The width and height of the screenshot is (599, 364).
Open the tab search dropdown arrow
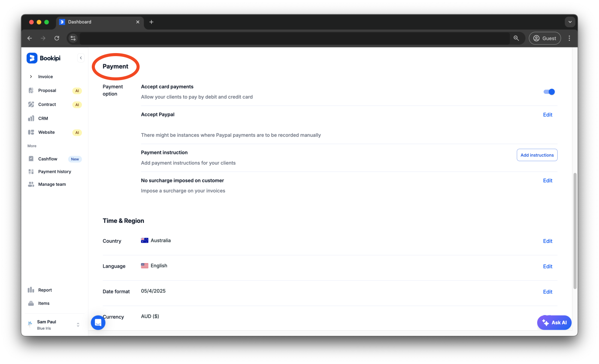[570, 22]
